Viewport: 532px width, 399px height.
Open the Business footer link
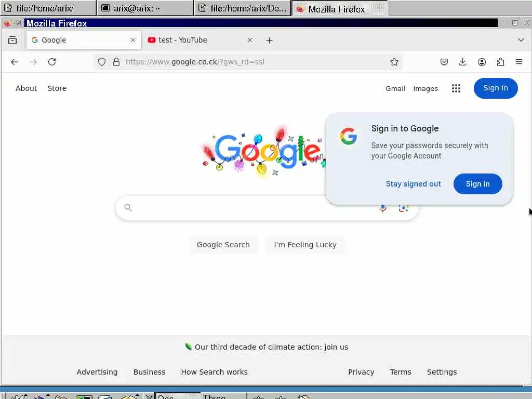[149, 372]
